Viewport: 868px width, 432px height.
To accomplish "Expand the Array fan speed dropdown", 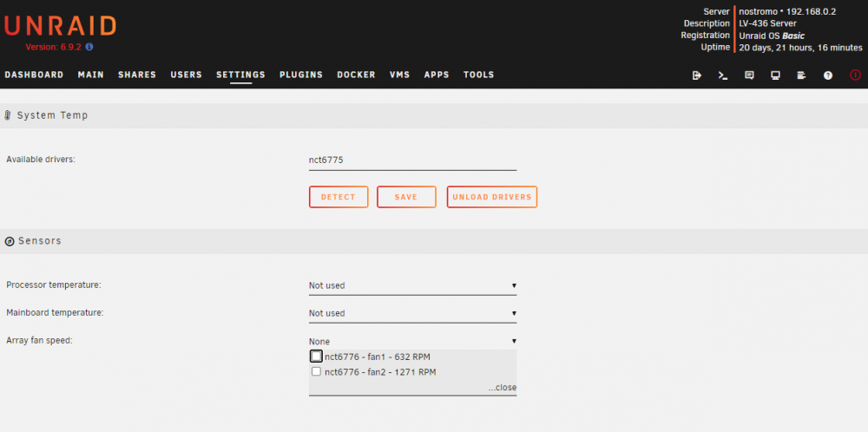I will point(412,342).
